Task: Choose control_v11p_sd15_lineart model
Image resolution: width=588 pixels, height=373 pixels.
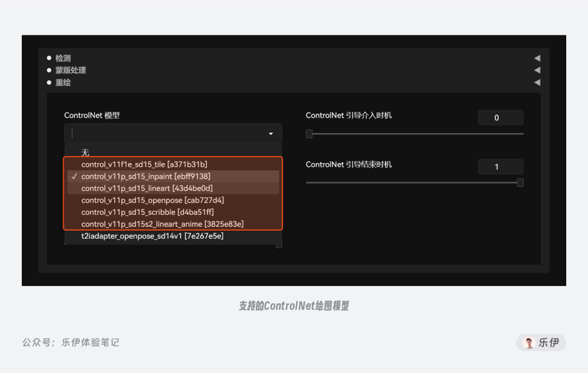Action: click(173, 188)
